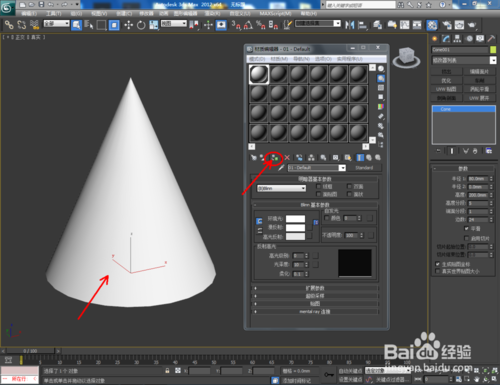Pick material from object eyedropper
This screenshot has height=385, width=500.
[x=281, y=168]
